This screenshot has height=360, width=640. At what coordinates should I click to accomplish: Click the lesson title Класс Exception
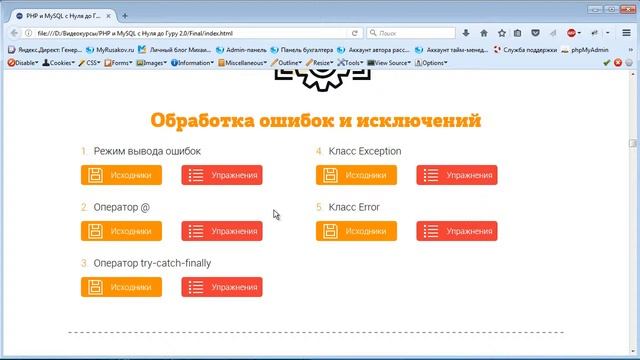[x=365, y=151]
